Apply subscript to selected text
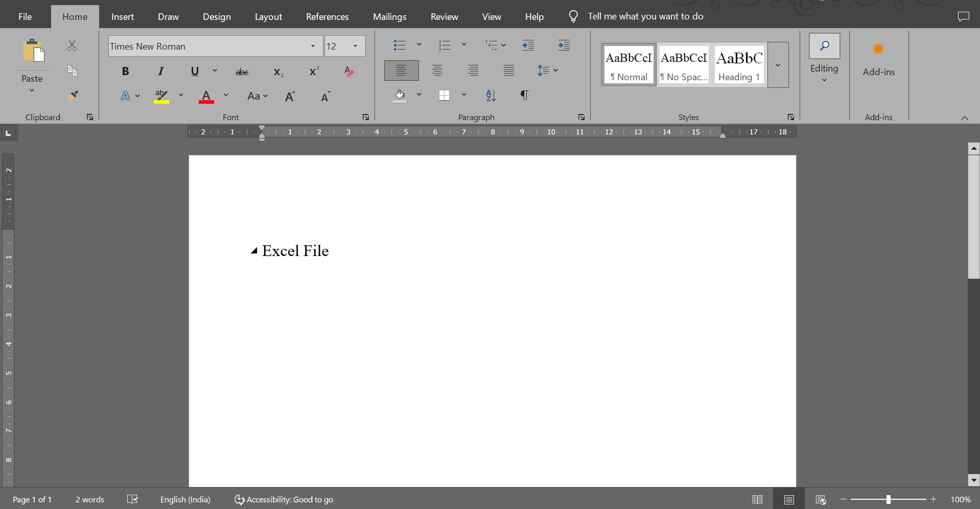Screen dimensions: 980x509 (278, 72)
